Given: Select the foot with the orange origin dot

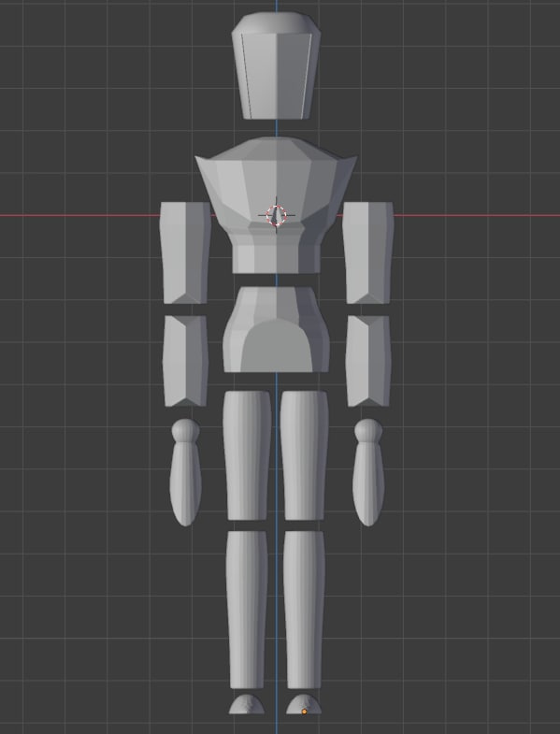Looking at the screenshot, I should coord(304,704).
